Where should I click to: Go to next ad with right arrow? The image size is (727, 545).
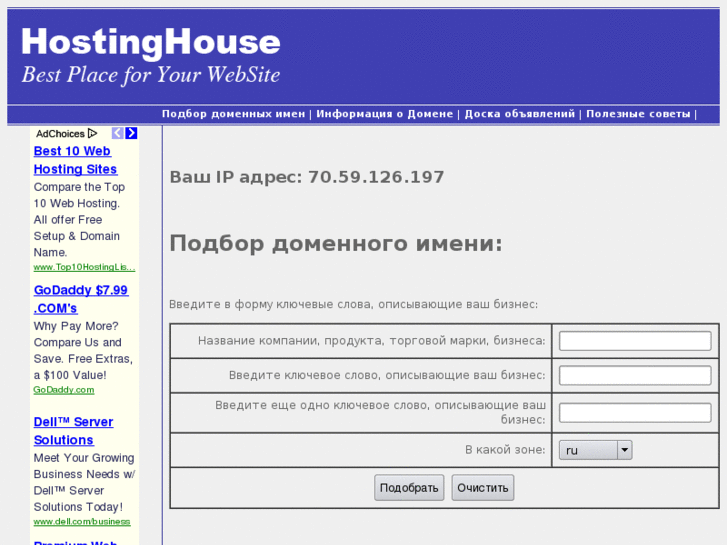131,133
